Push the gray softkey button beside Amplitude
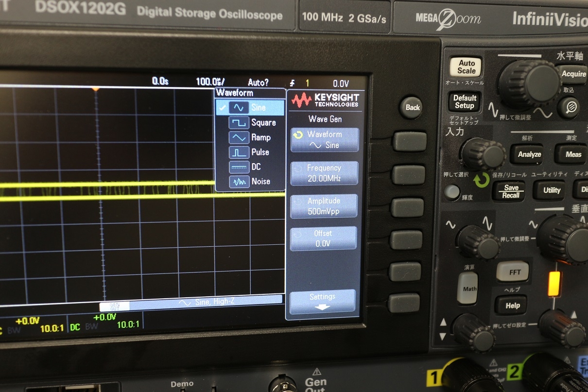 (x=407, y=207)
